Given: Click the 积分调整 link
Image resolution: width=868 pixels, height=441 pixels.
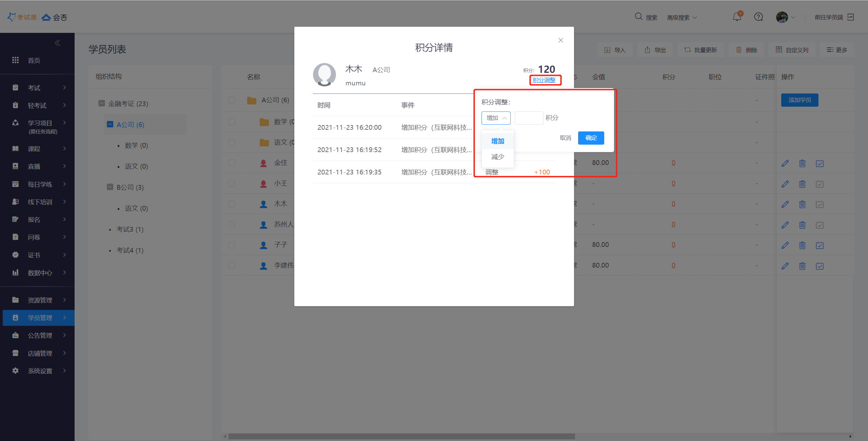Looking at the screenshot, I should pyautogui.click(x=544, y=80).
